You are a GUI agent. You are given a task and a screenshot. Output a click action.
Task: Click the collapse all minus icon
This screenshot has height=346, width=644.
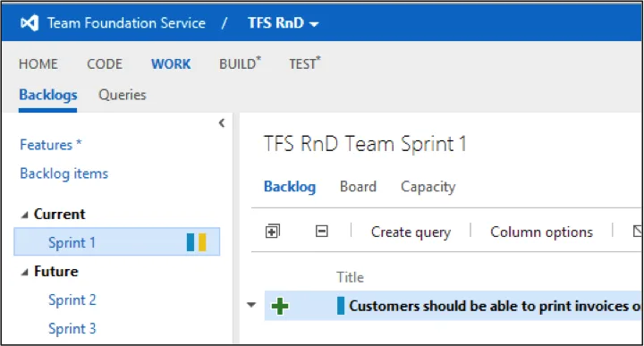(322, 231)
